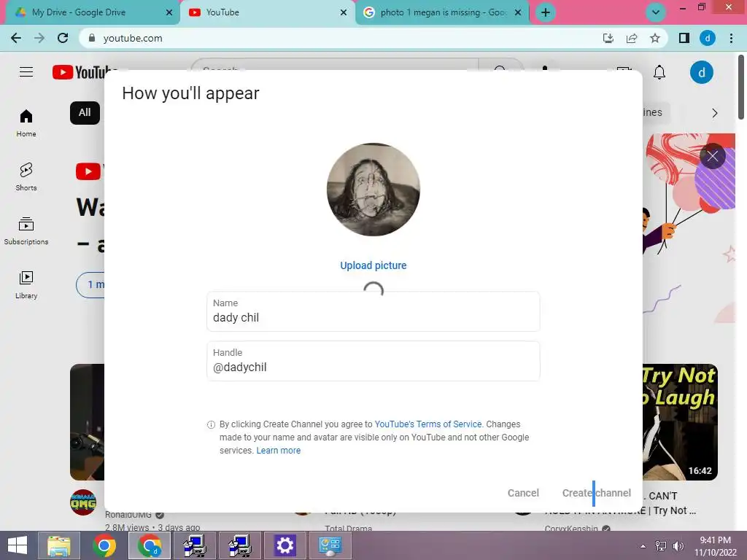Viewport: 747px width, 560px height.
Task: Click the Name field with dady chil
Action: pyautogui.click(x=373, y=311)
